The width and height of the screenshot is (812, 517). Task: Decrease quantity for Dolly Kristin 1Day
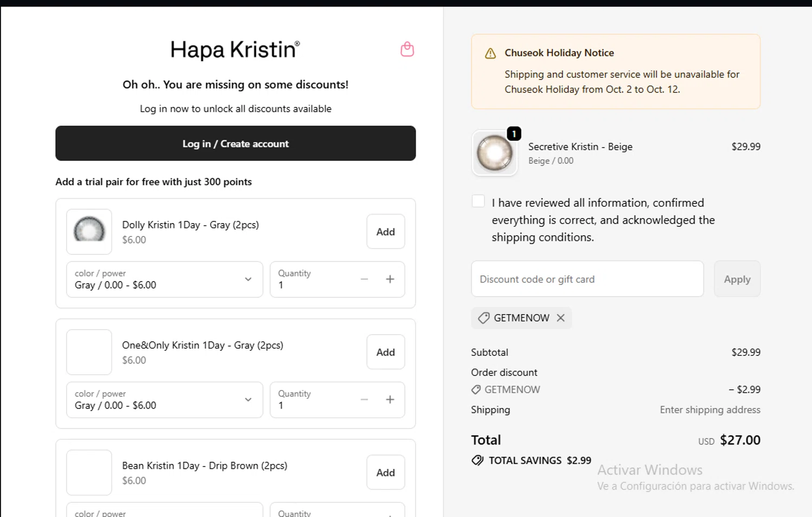click(x=364, y=279)
